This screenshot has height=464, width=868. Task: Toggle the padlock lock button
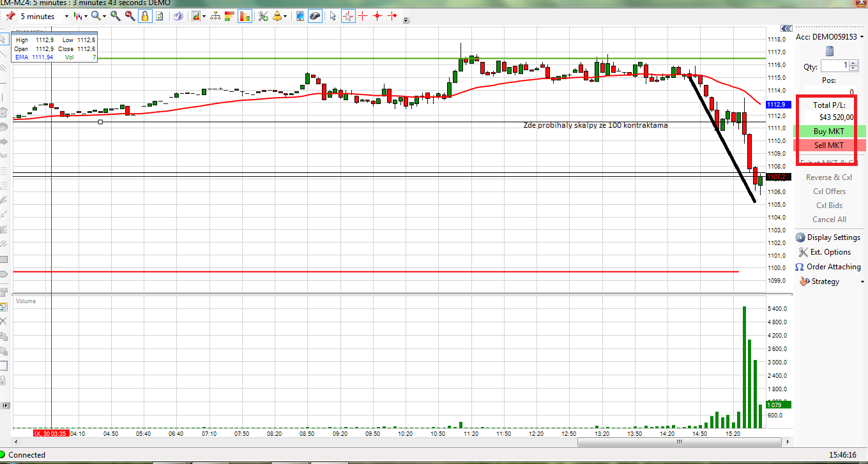145,16
